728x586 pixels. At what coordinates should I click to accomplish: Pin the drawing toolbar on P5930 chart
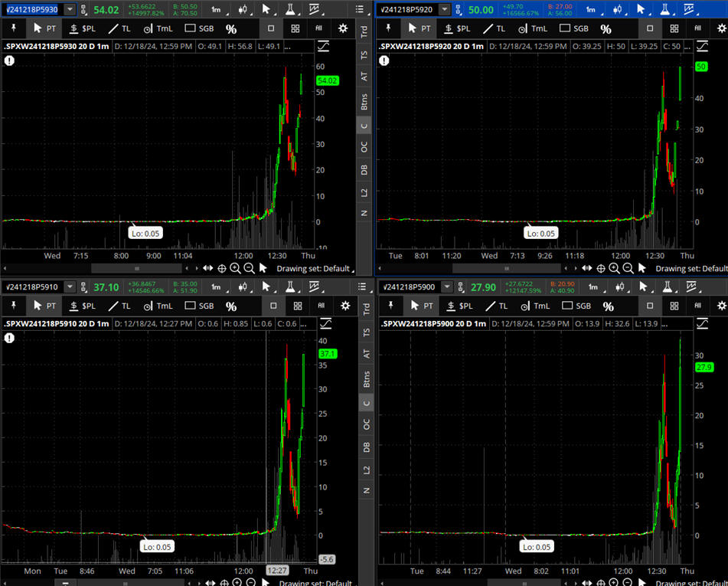[13, 28]
